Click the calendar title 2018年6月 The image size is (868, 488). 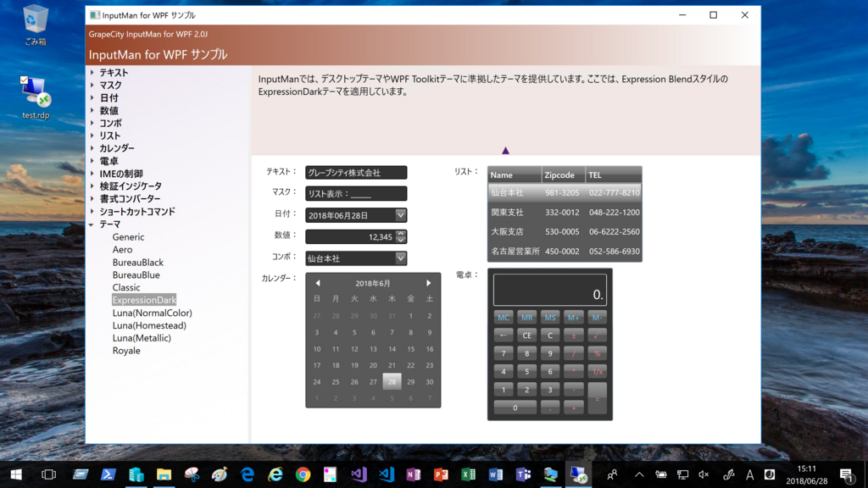coord(373,283)
